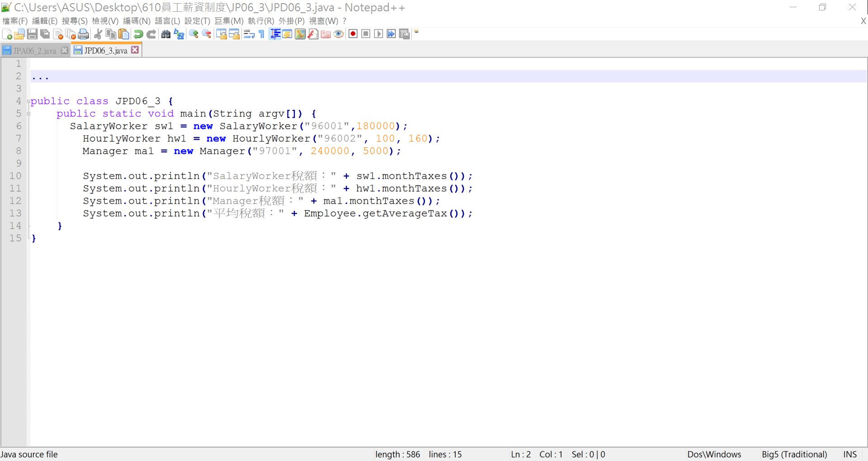Open the 搜尋(S) Search menu
The height and width of the screenshot is (461, 868).
click(x=75, y=21)
